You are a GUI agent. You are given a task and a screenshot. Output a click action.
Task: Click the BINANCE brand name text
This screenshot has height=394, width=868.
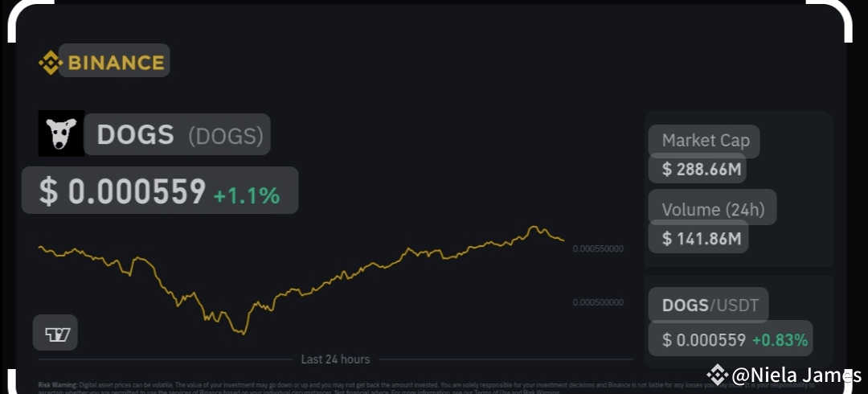[x=115, y=62]
